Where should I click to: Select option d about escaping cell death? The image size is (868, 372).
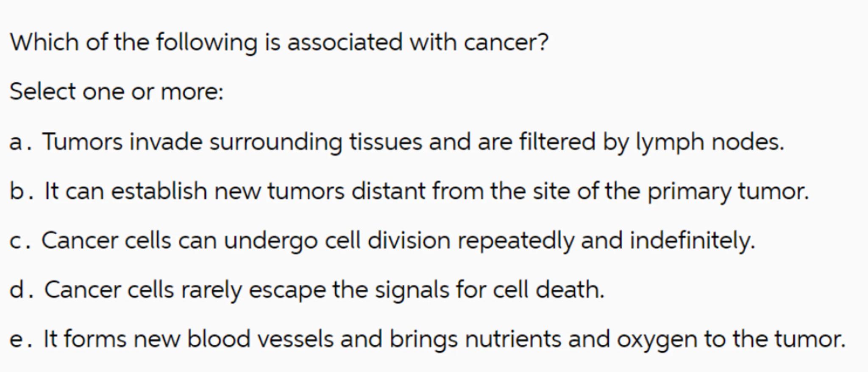click(324, 290)
